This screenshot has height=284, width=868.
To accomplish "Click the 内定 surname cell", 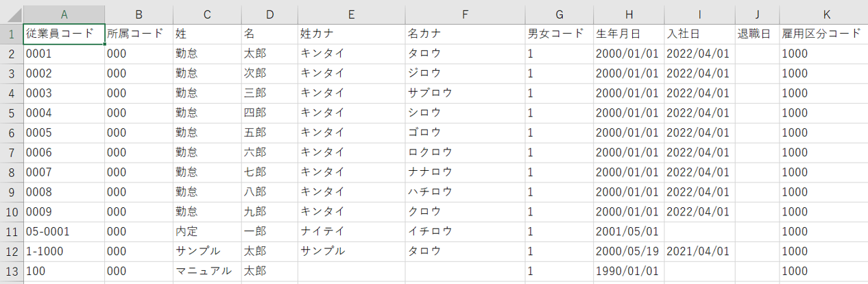I will coord(207,231).
